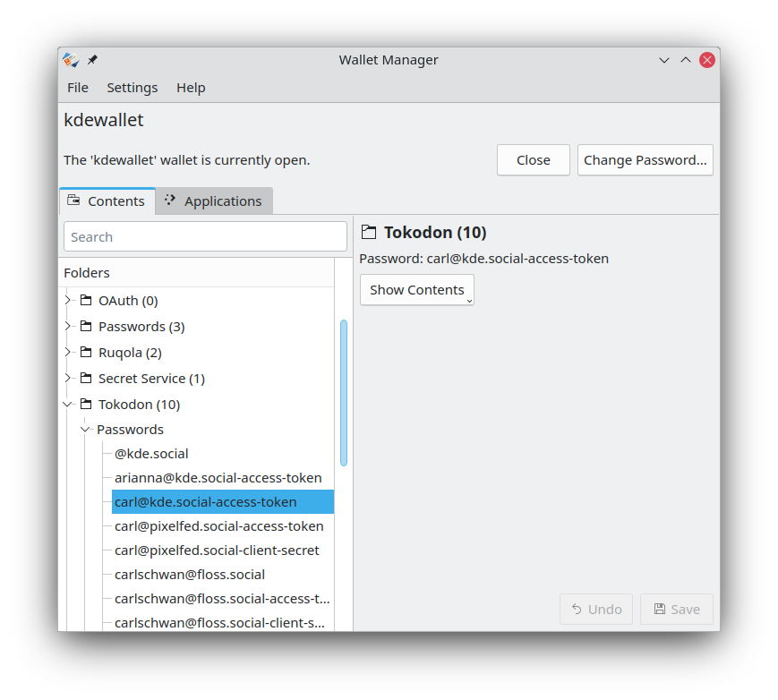Click the Search input field
The height and width of the screenshot is (700, 778).
pos(205,237)
